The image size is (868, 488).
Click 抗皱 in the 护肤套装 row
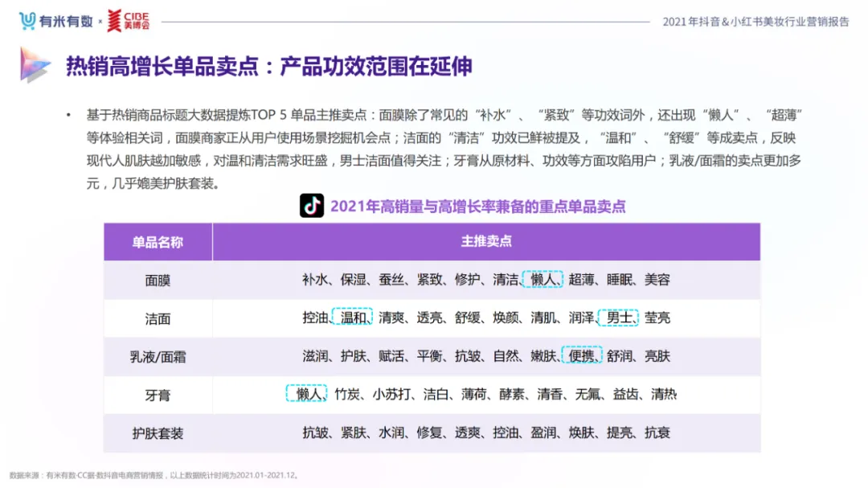coord(315,432)
